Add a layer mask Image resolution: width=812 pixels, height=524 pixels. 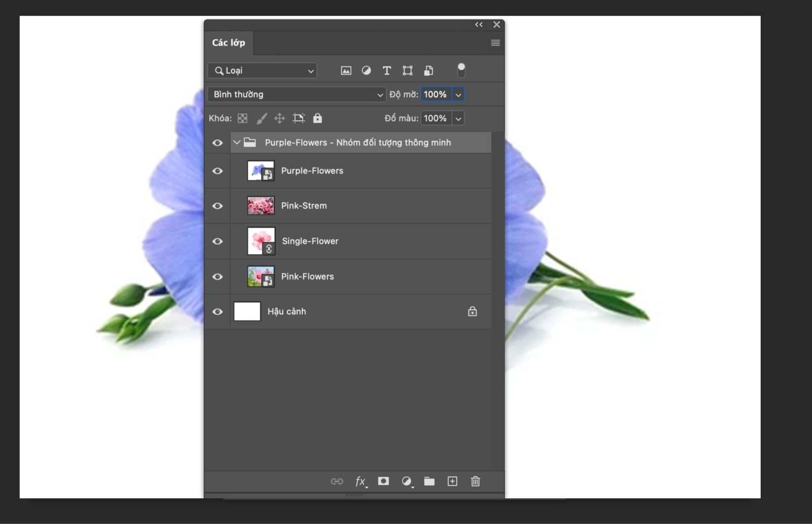[384, 481]
